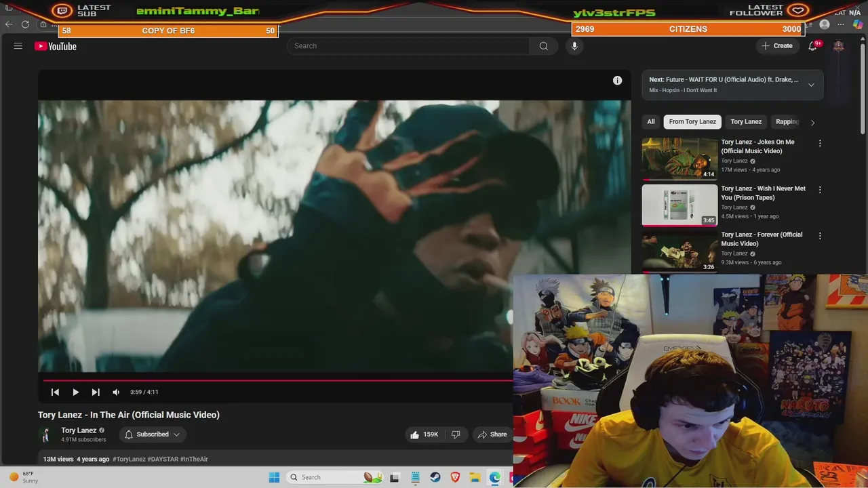The height and width of the screenshot is (488, 868).
Task: Open Task View on the taskbar
Action: 395,477
